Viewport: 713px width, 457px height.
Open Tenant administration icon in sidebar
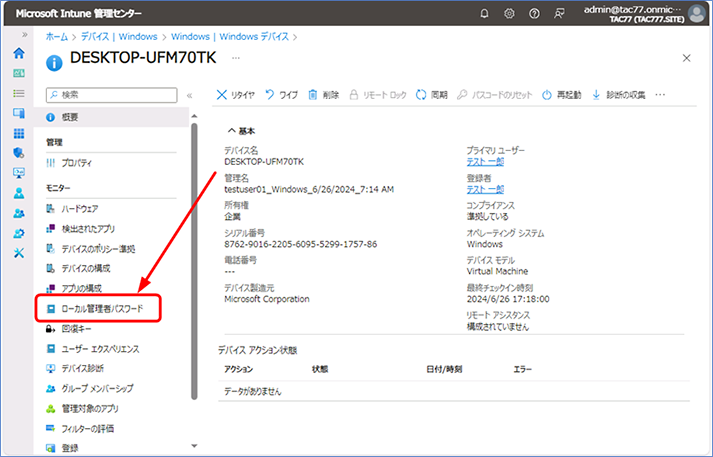coord(19,233)
